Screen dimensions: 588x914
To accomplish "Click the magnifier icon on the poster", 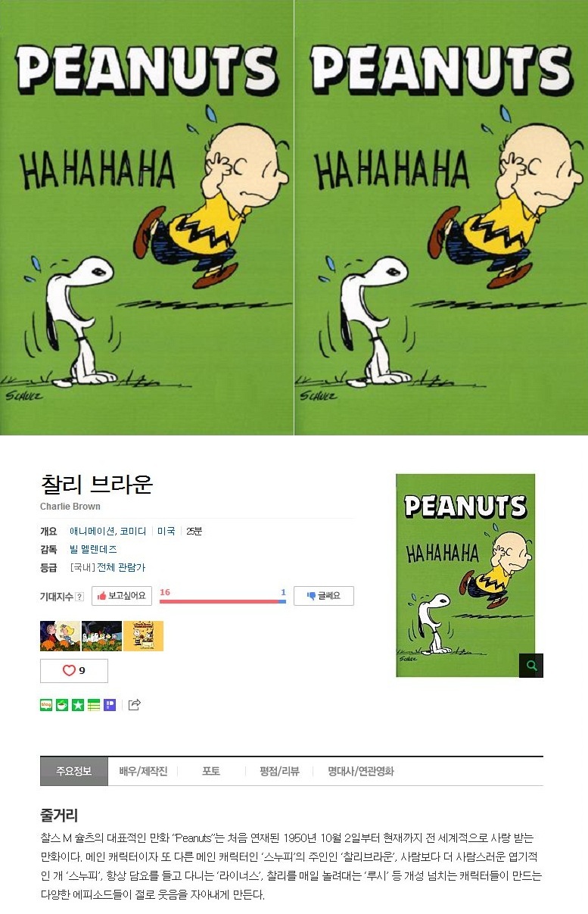I will click(x=531, y=666).
